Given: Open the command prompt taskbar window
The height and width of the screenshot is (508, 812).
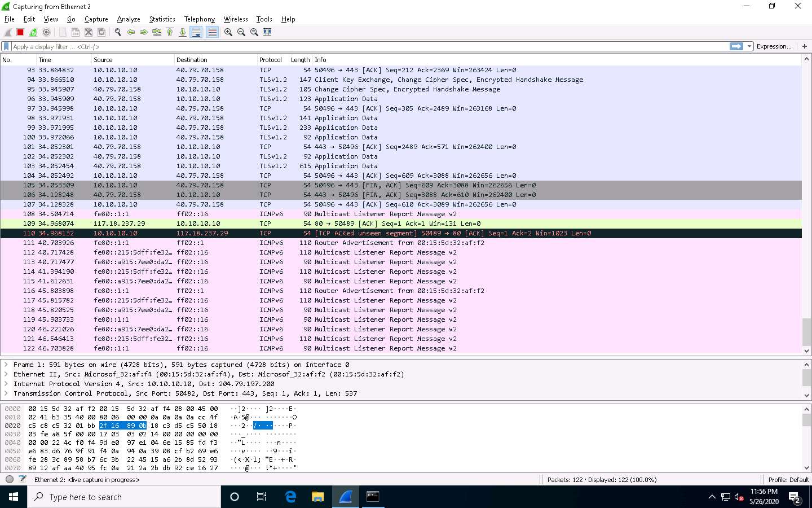Looking at the screenshot, I should coord(373,497).
